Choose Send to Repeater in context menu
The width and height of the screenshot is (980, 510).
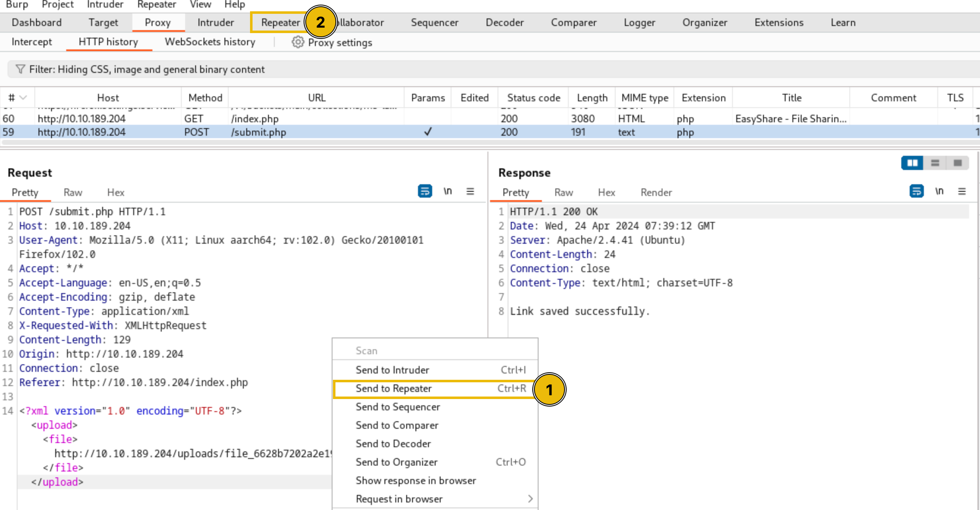436,389
